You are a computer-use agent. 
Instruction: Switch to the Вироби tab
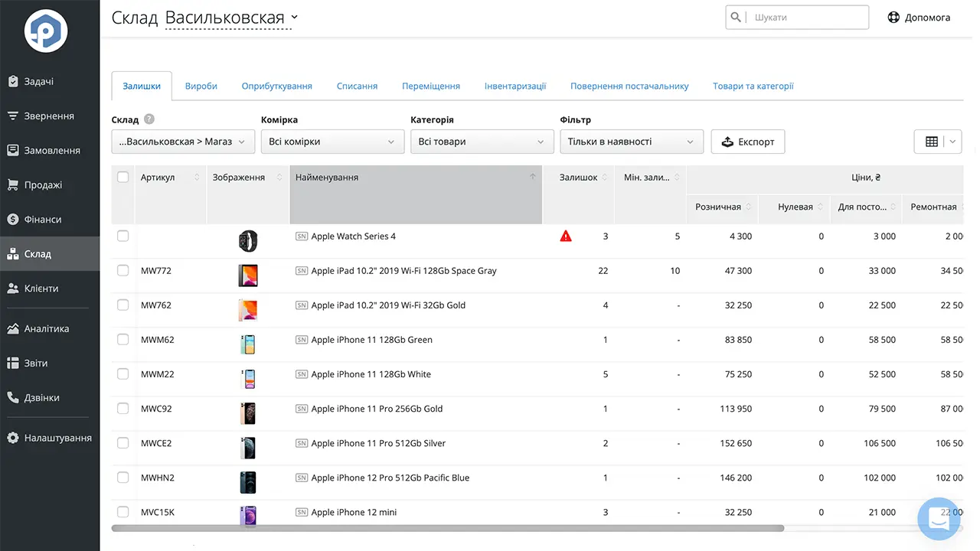point(201,86)
